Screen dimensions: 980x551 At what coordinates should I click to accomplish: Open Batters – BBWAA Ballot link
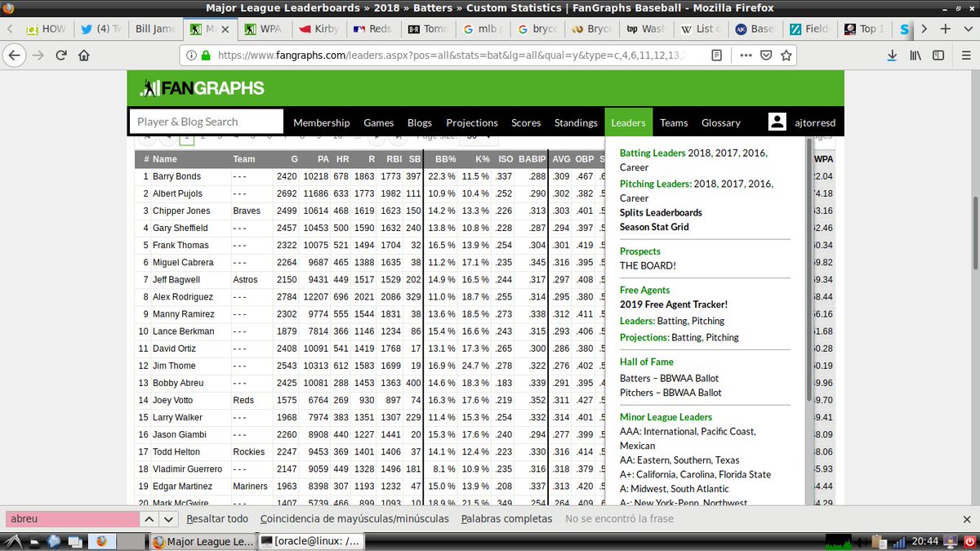coord(670,378)
